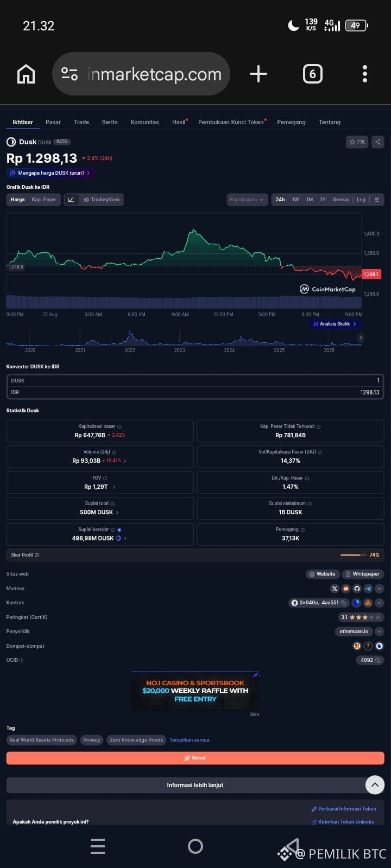Tap the blue shield icon in Kontrak row
The height and width of the screenshot is (868, 391).
pyautogui.click(x=357, y=603)
